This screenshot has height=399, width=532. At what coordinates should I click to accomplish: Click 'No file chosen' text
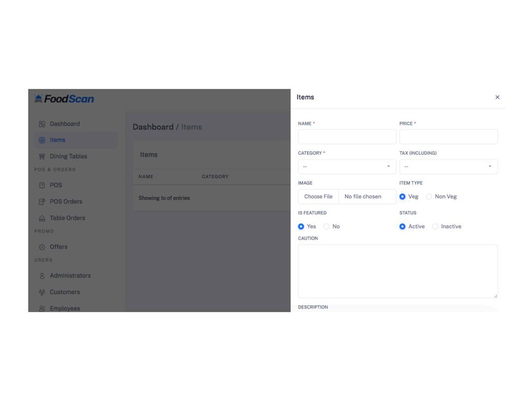[x=363, y=196]
